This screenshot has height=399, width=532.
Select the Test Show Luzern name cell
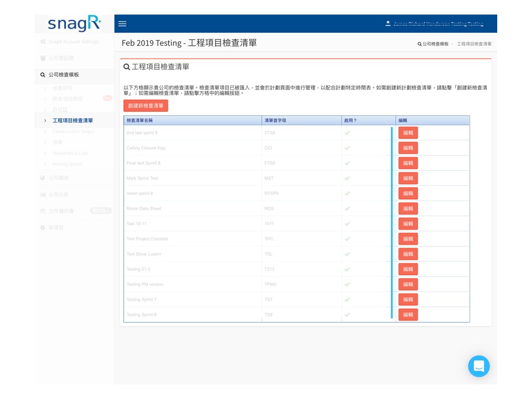(x=193, y=254)
